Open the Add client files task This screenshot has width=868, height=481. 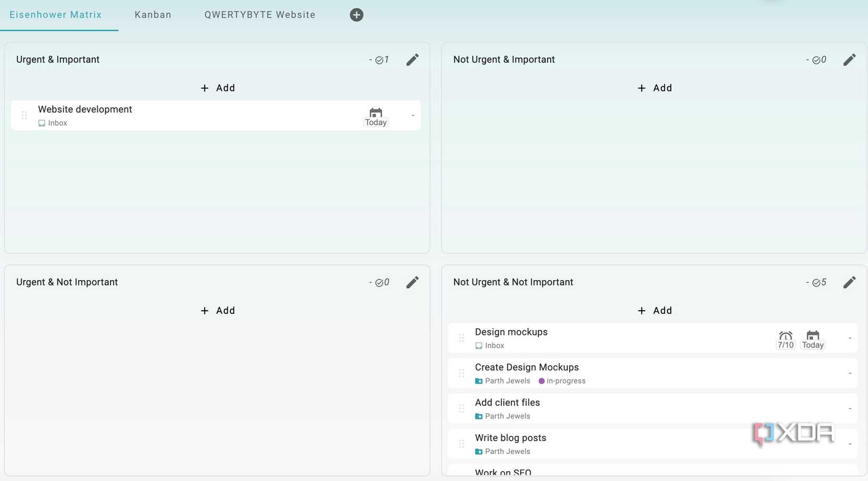[x=507, y=403]
